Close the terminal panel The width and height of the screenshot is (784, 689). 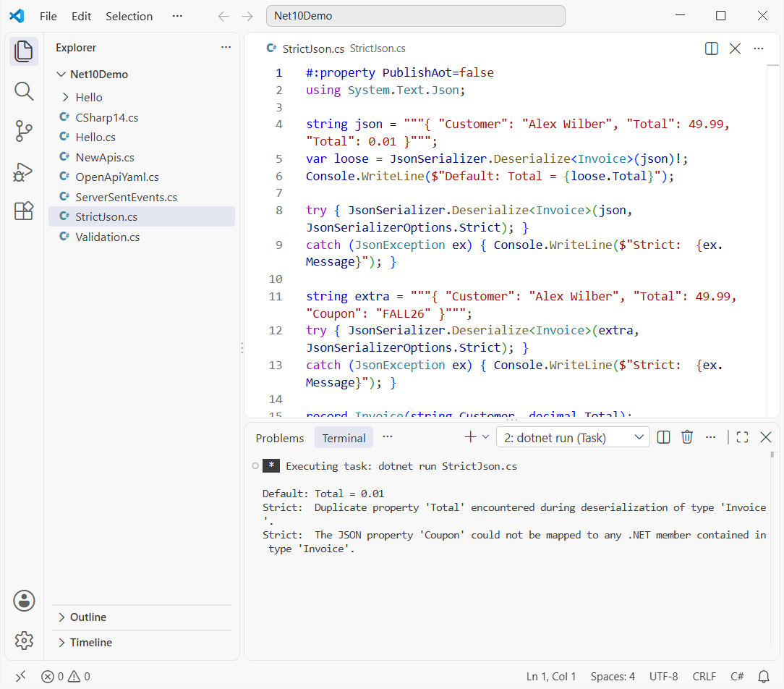765,437
